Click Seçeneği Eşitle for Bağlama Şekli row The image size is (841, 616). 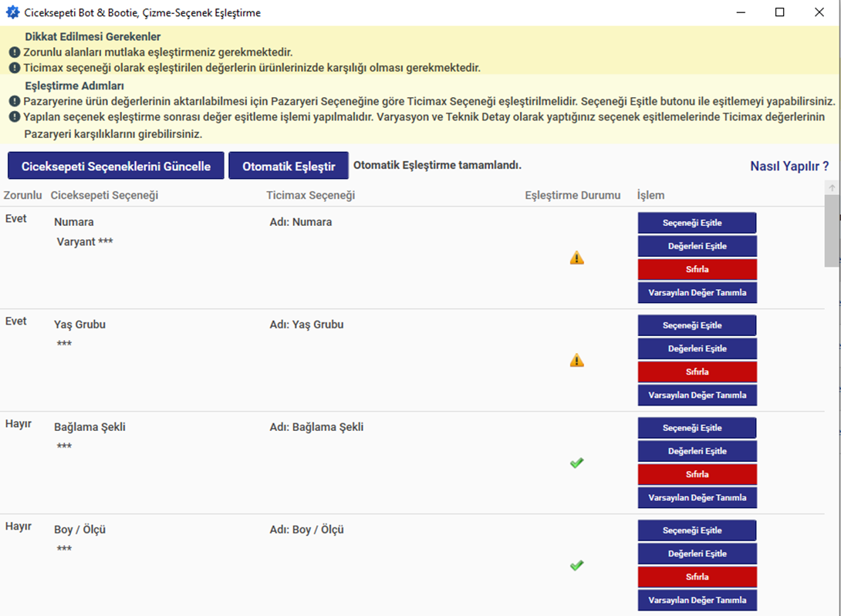(697, 428)
